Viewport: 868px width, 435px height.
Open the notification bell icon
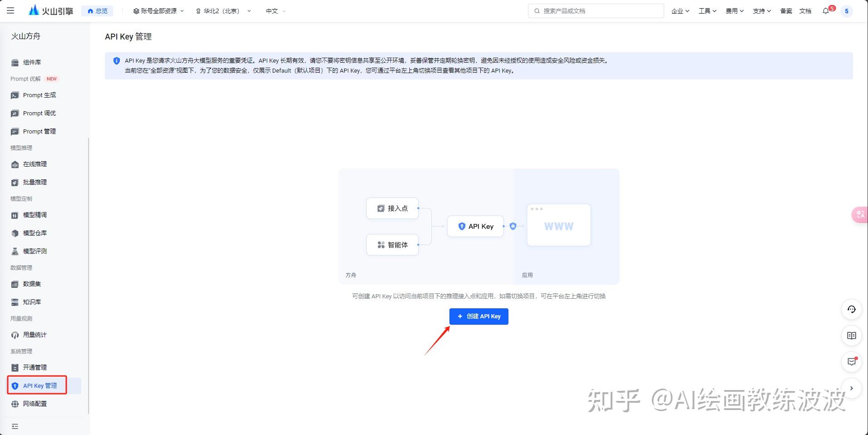[x=826, y=11]
